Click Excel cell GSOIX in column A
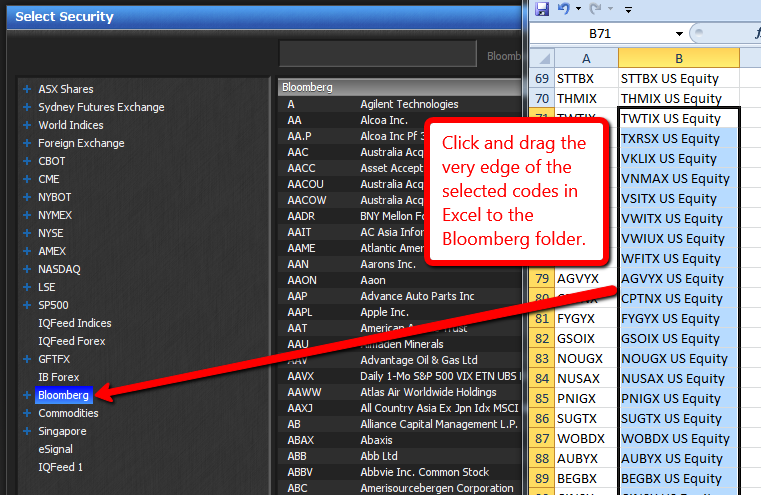761x495 pixels. point(586,339)
